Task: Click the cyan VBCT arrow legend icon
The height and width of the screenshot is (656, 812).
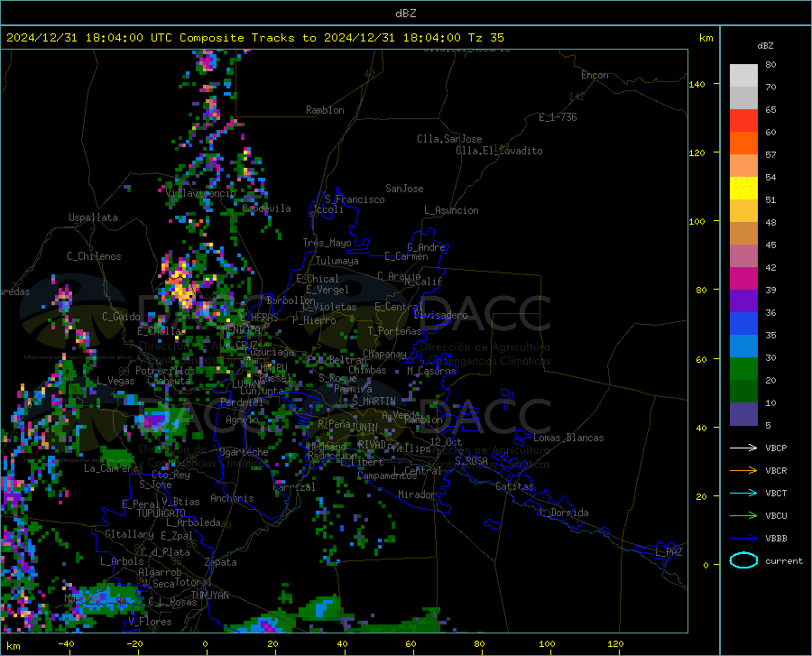Action: [743, 493]
